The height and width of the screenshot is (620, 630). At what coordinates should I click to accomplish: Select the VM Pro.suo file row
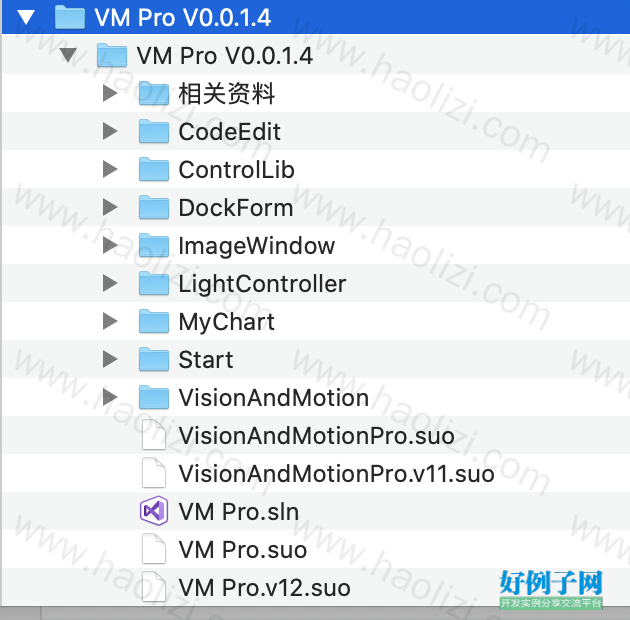click(x=316, y=549)
